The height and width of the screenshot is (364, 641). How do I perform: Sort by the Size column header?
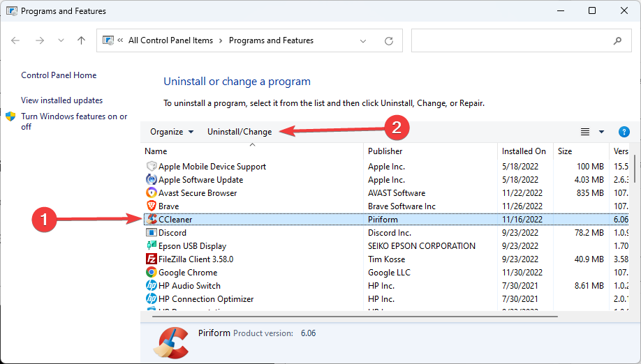coord(581,151)
